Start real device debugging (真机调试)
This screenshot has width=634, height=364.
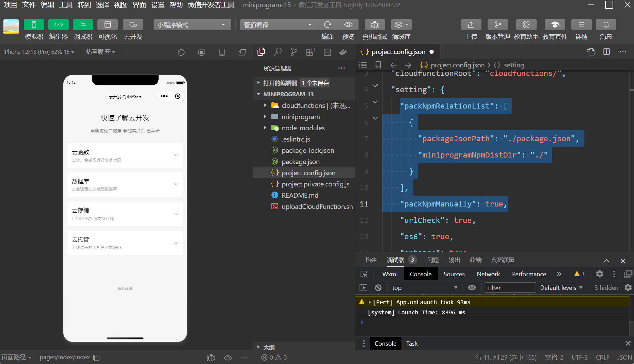pyautogui.click(x=375, y=25)
